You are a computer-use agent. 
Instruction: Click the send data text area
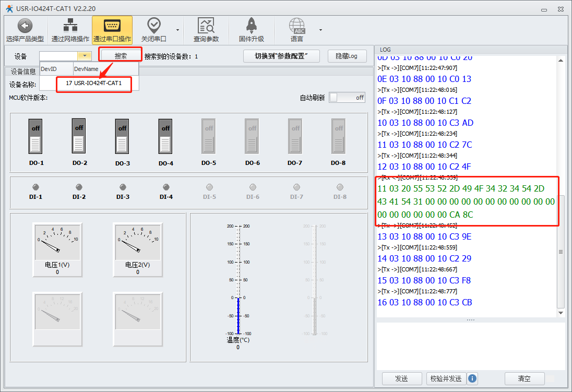tap(471, 346)
